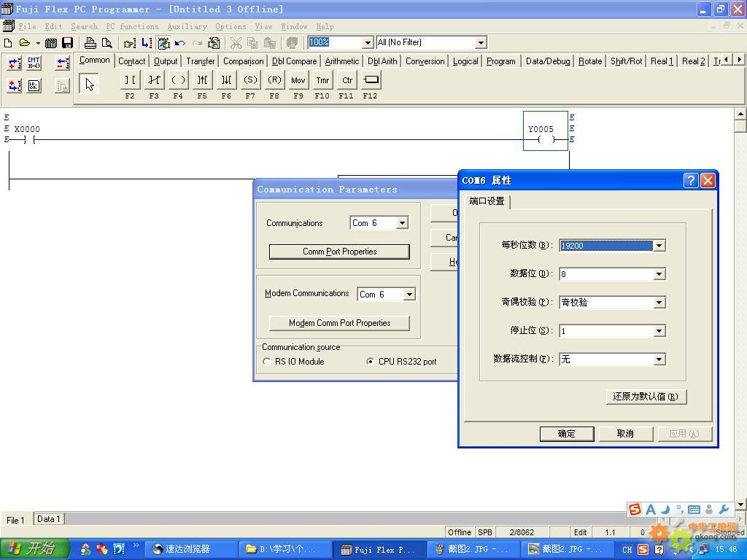Click the delete rung icon with red minus
Viewport: 747px width, 560px height.
(62, 63)
